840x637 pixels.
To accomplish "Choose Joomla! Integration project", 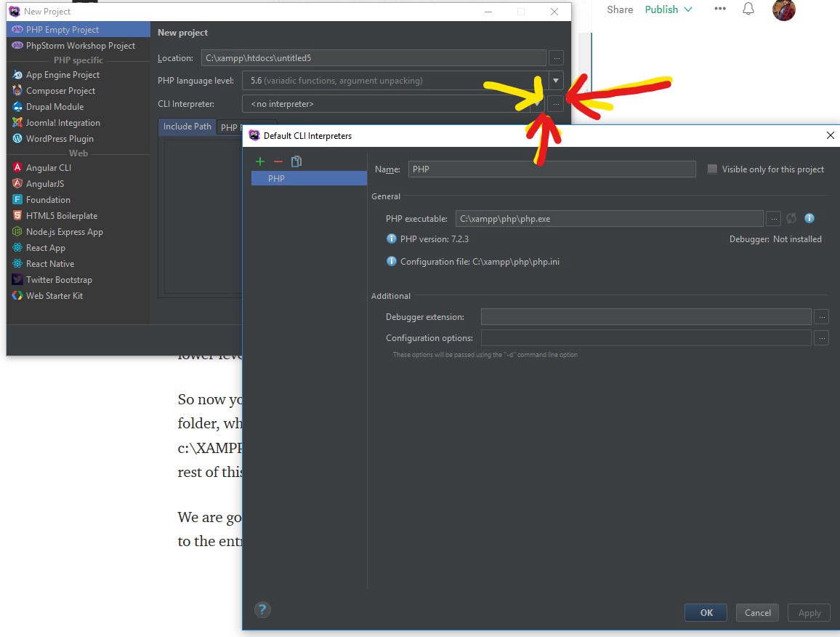I will [78, 123].
